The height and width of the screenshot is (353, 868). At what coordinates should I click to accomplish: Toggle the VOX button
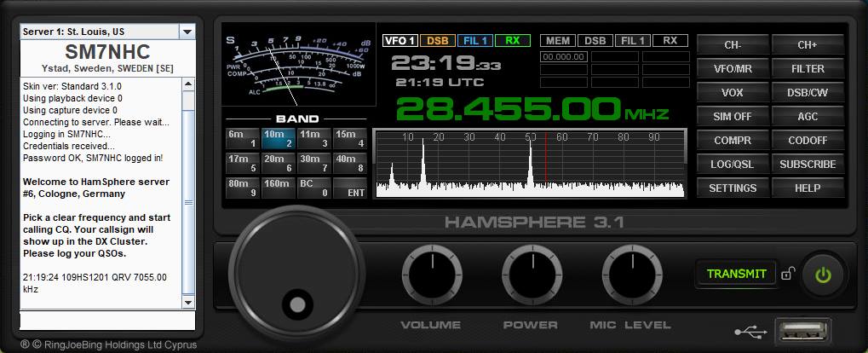[733, 93]
